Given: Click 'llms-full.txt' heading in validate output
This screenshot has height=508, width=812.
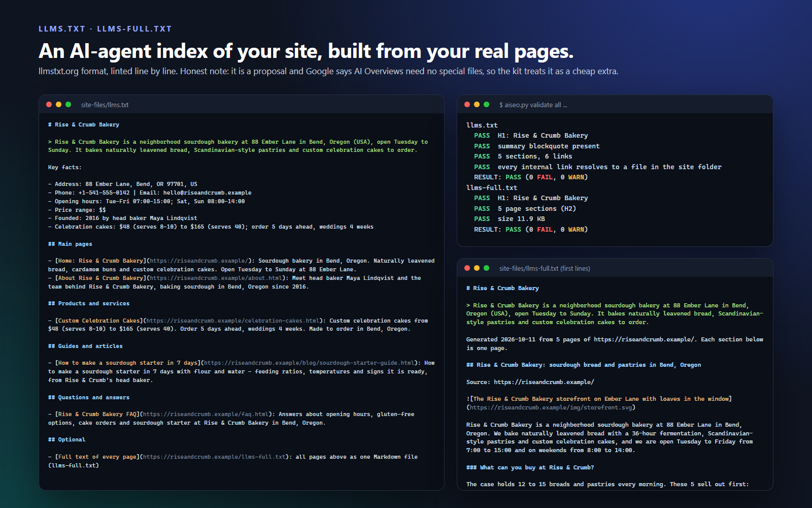Looking at the screenshot, I should tap(492, 188).
